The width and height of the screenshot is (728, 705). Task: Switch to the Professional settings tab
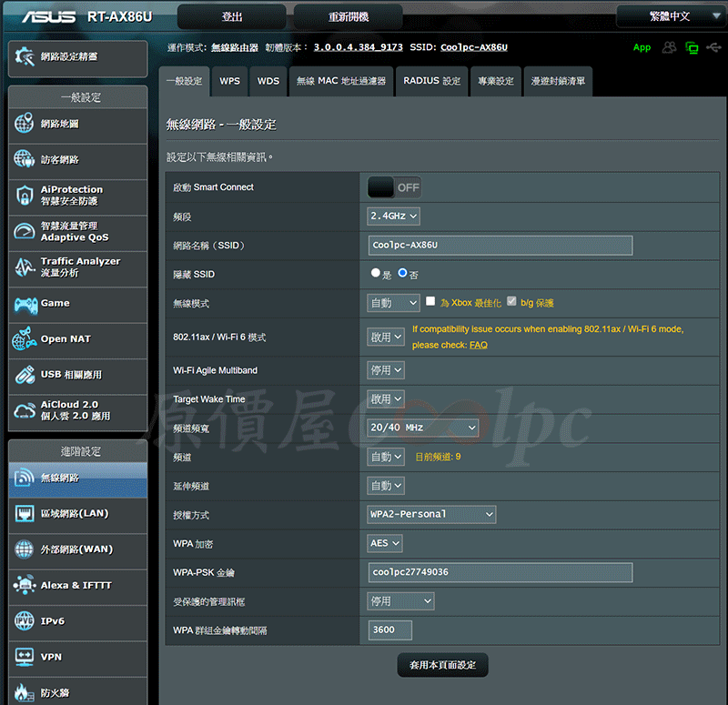pyautogui.click(x=496, y=81)
